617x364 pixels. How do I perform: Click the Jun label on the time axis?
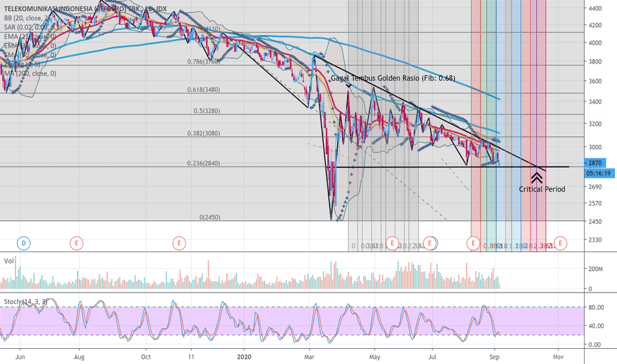pos(20,357)
